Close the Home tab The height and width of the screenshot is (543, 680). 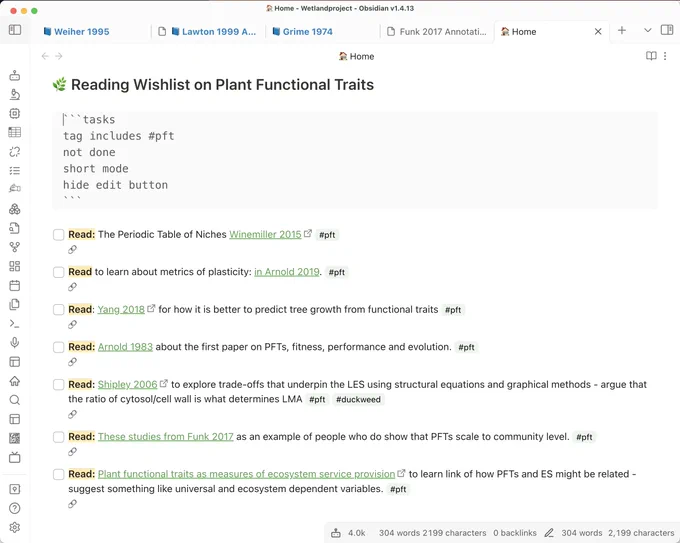598,32
